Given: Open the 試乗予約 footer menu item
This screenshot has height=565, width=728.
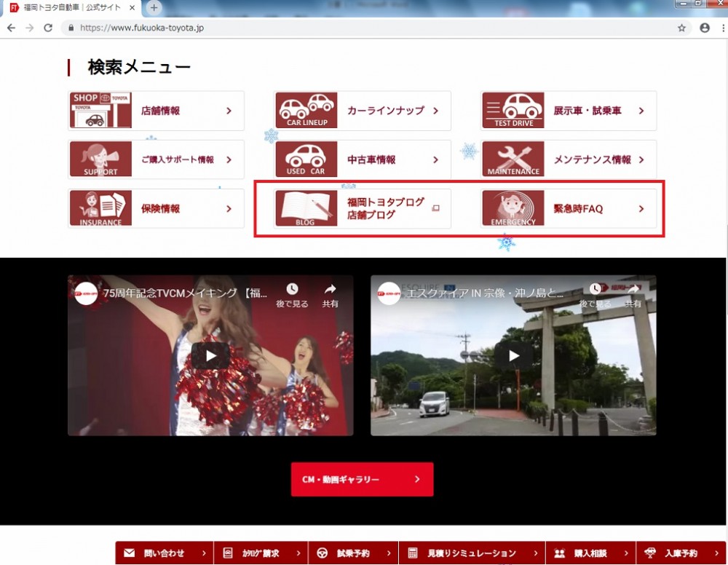Looking at the screenshot, I should point(354,553).
